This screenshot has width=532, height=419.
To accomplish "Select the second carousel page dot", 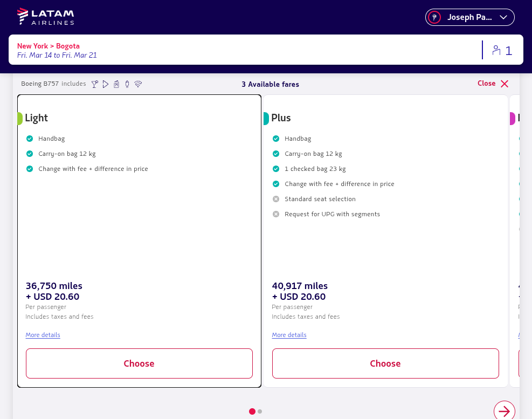I will 260,411.
